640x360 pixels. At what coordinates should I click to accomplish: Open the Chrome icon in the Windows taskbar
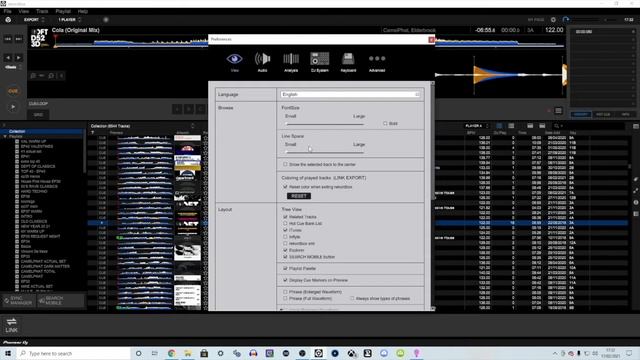[171, 353]
